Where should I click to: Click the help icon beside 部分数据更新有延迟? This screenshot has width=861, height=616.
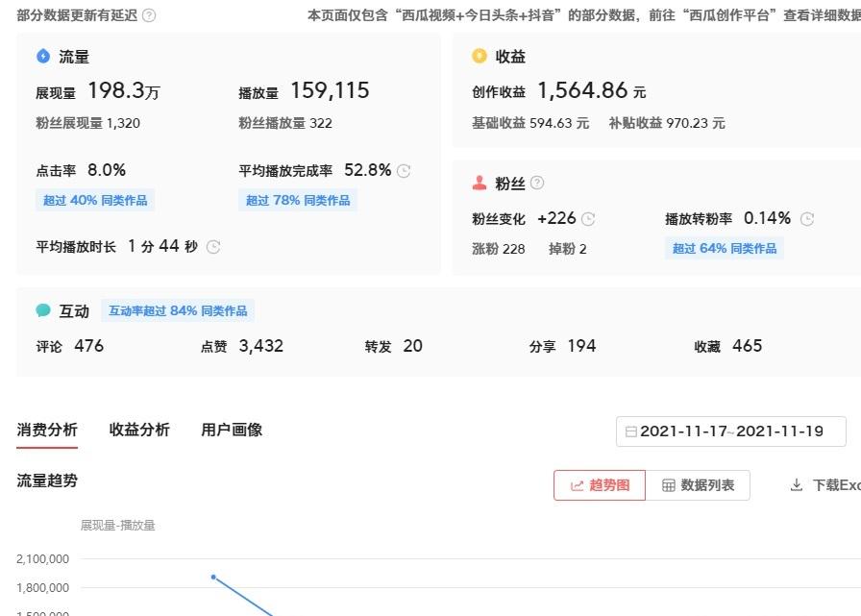(149, 15)
